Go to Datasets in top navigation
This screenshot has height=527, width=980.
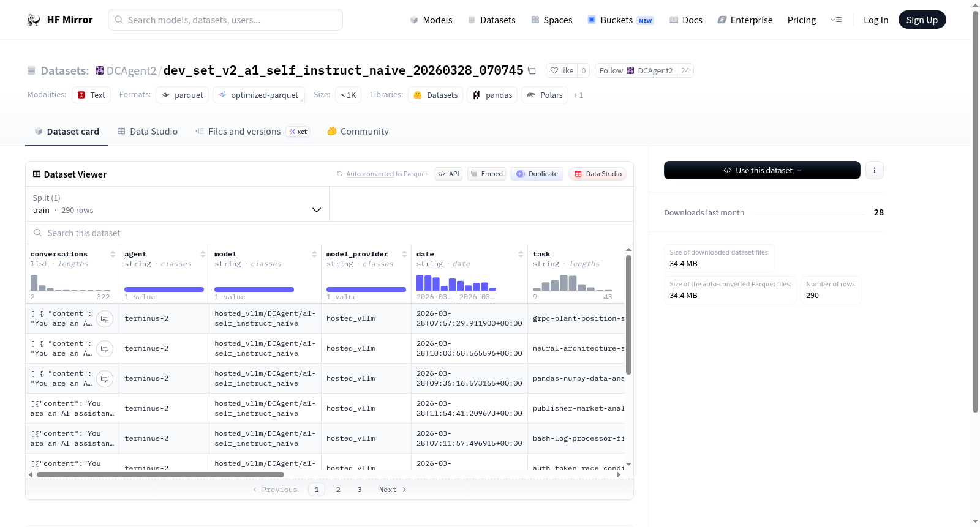pos(492,20)
